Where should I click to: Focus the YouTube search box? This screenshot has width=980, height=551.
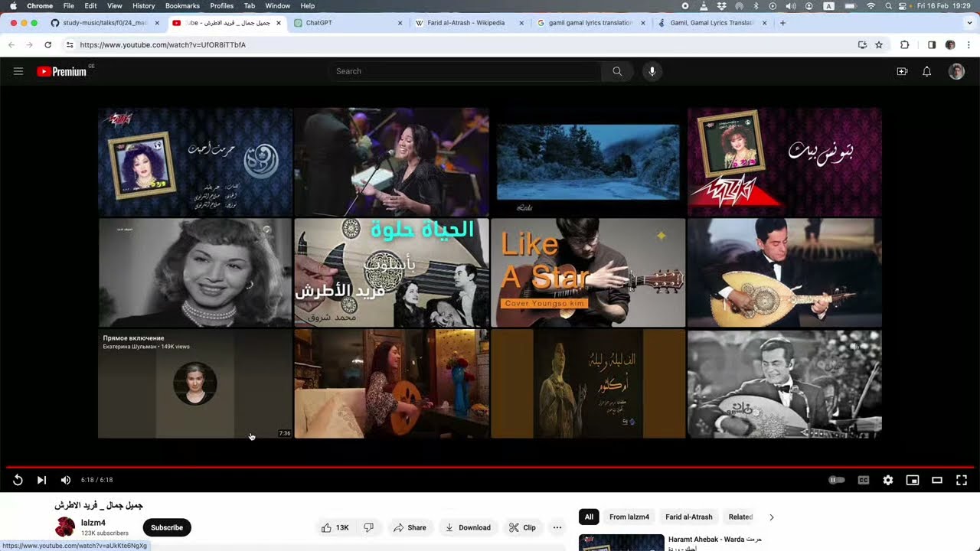465,71
